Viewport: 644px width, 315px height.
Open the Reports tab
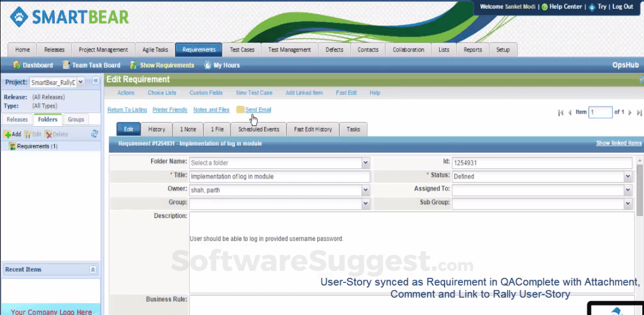[472, 50]
